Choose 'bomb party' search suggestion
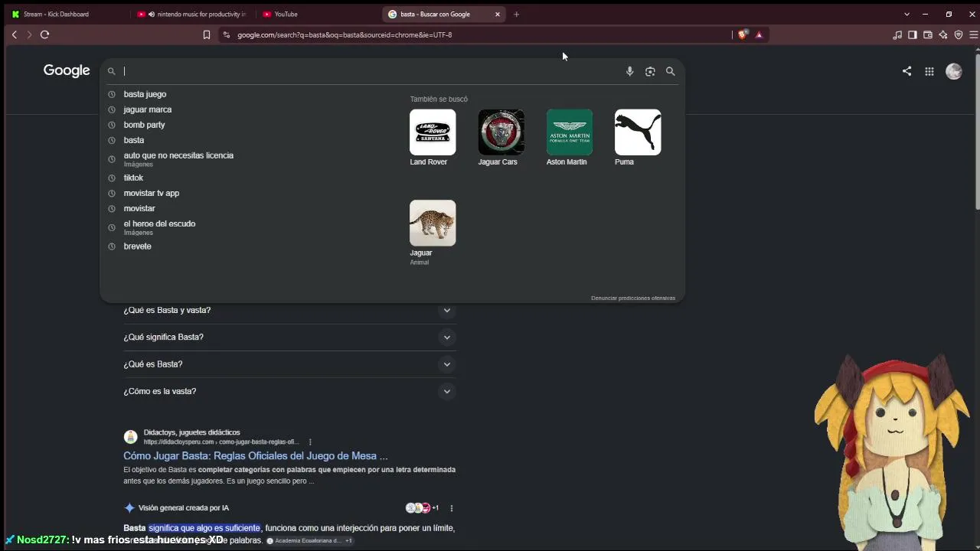 [x=144, y=125]
